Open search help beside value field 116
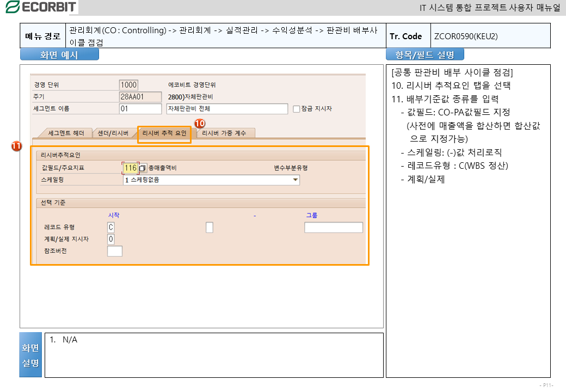Viewport: 566px width, 392px height. coord(142,168)
